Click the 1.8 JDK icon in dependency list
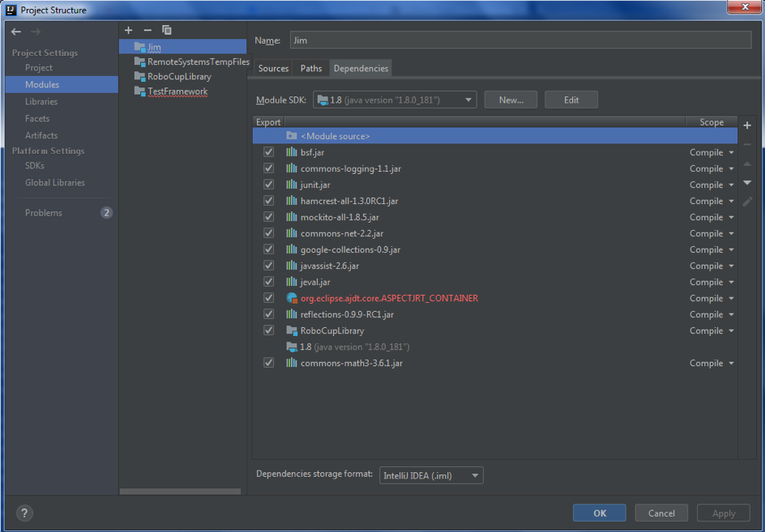Viewport: 765px width, 532px height. 292,347
